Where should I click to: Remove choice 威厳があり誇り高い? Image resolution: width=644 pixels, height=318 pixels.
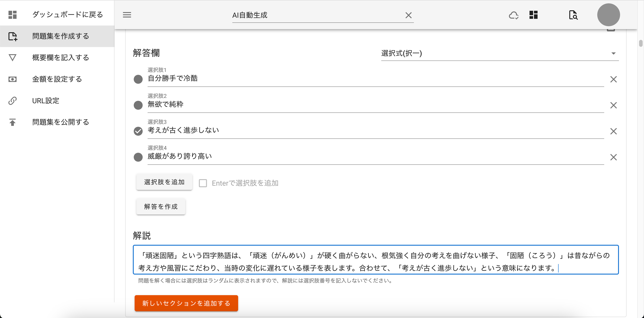613,157
